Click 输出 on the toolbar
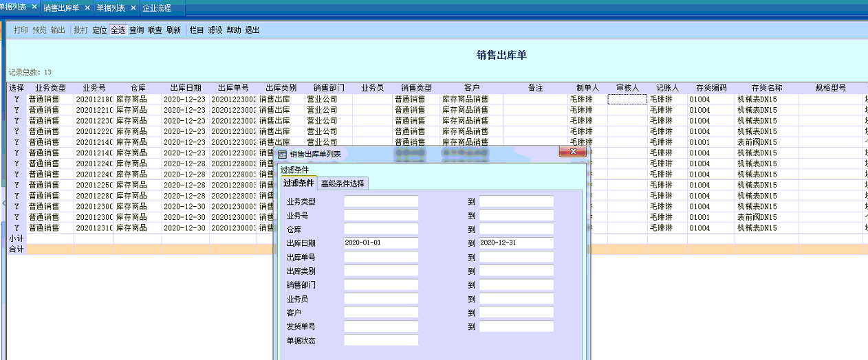The height and width of the screenshot is (360, 868). pos(58,30)
